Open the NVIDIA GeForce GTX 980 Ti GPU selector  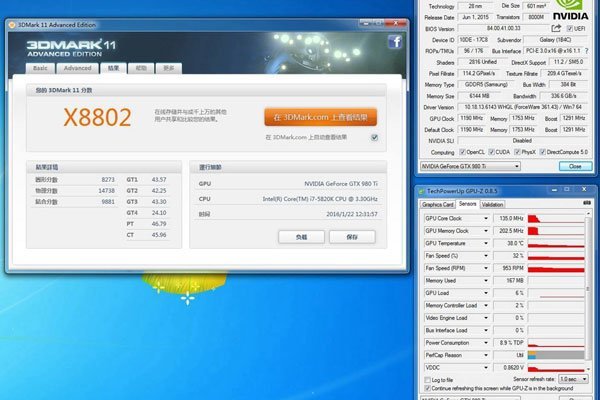[470, 166]
